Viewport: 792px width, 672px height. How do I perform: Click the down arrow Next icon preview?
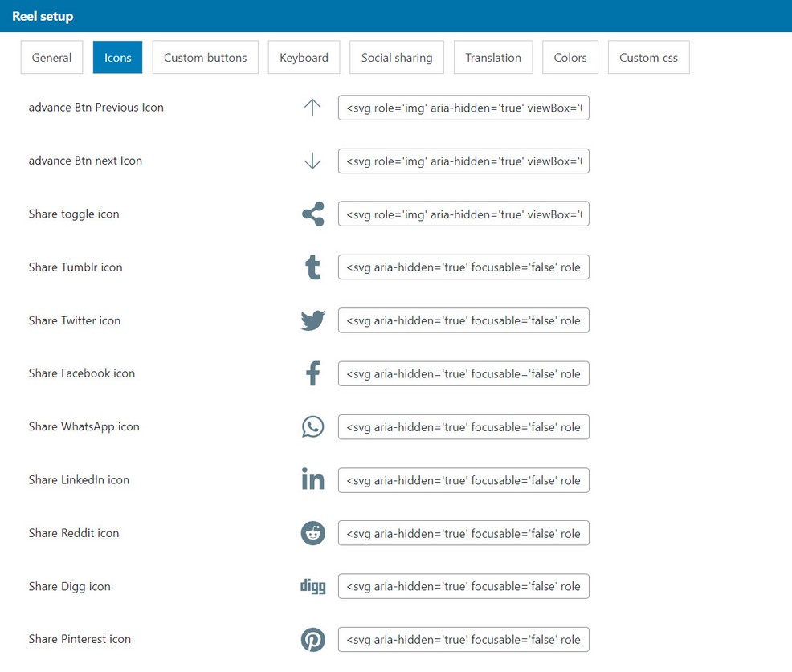click(312, 161)
